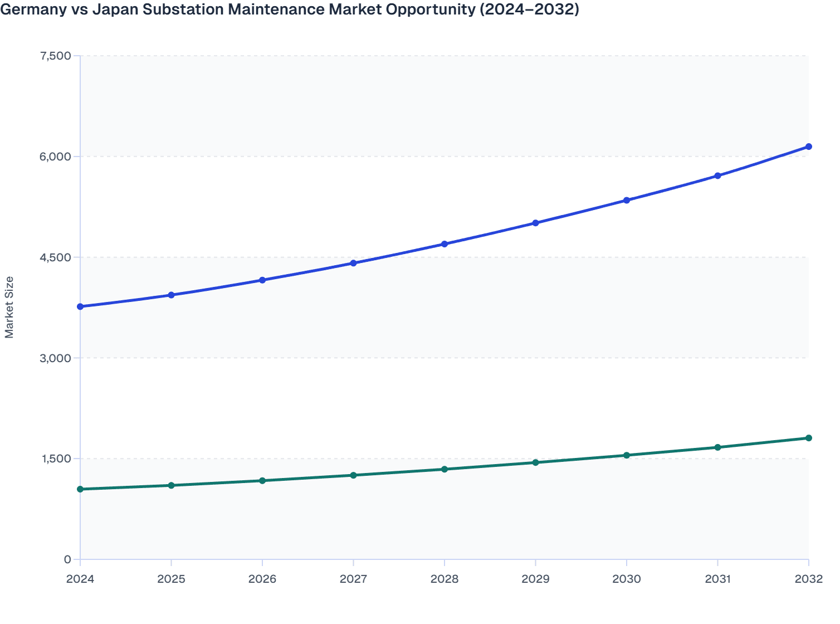Click the Market Size axis title
Viewport: 840px width, 624px height.
[x=10, y=306]
